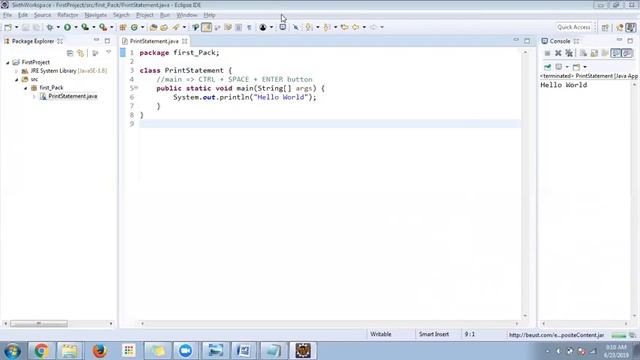Click the Open Task toolbar icon
The width and height of the screenshot is (640, 360).
[x=164, y=27]
